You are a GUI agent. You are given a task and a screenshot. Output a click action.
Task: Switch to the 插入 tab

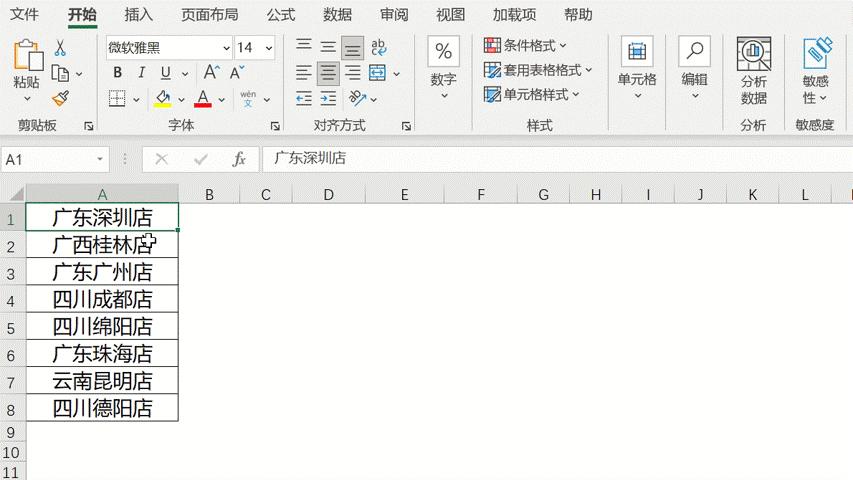click(x=139, y=14)
